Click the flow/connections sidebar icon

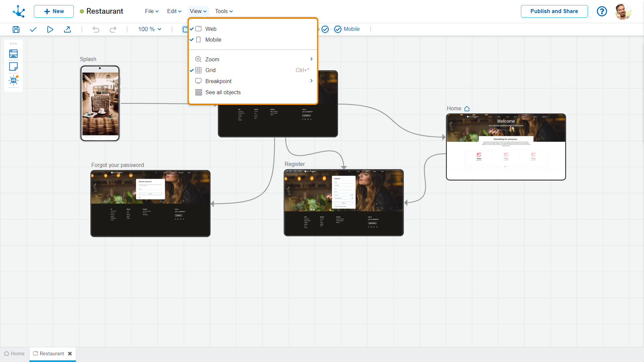pyautogui.click(x=13, y=80)
